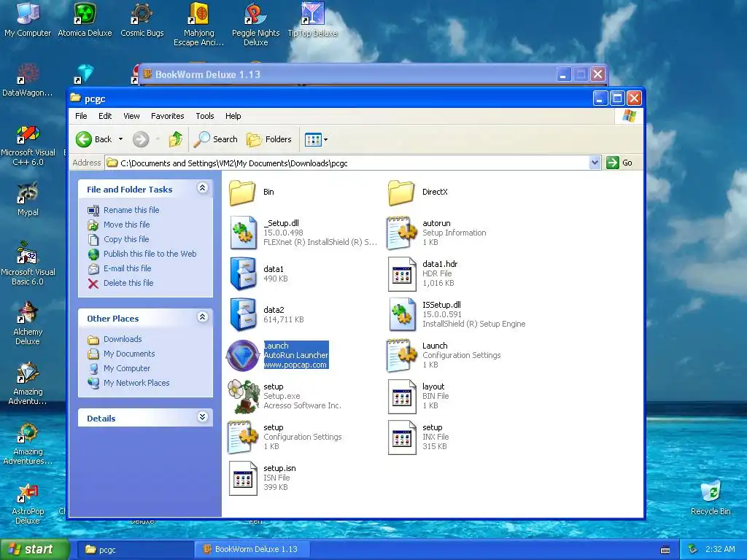Open the DirectX folder icon
This screenshot has width=747, height=560.
pyautogui.click(x=401, y=192)
